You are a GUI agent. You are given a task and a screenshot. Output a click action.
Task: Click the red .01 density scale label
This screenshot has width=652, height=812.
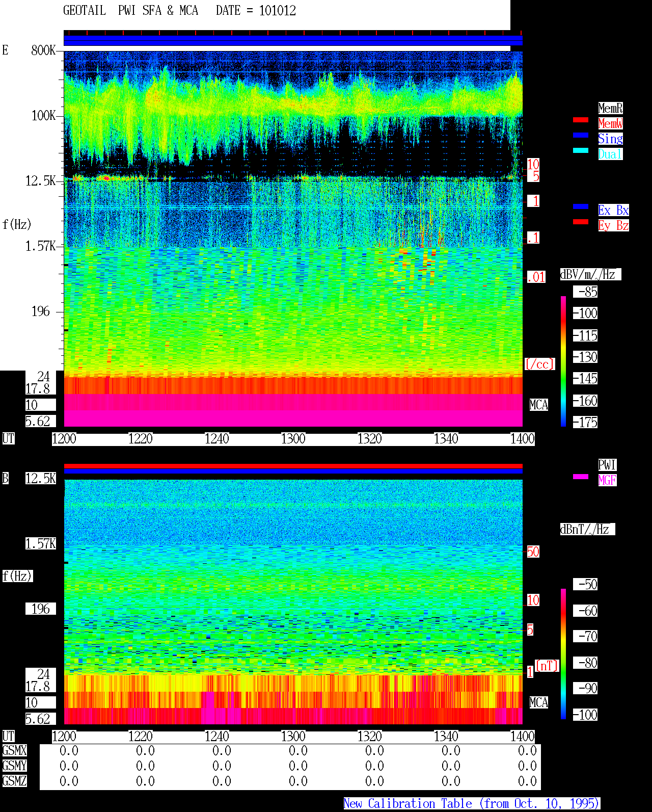pos(536,277)
